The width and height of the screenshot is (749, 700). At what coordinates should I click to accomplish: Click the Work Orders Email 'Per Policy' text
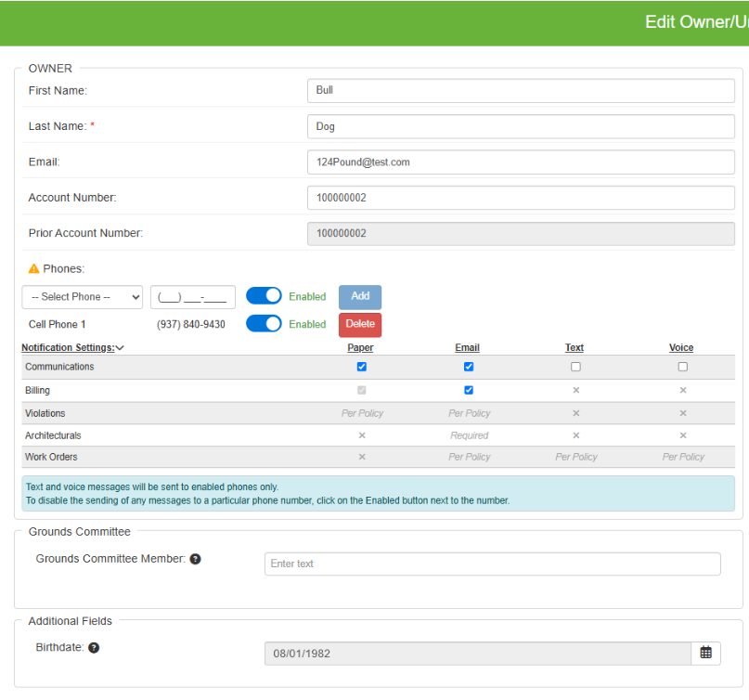(469, 457)
